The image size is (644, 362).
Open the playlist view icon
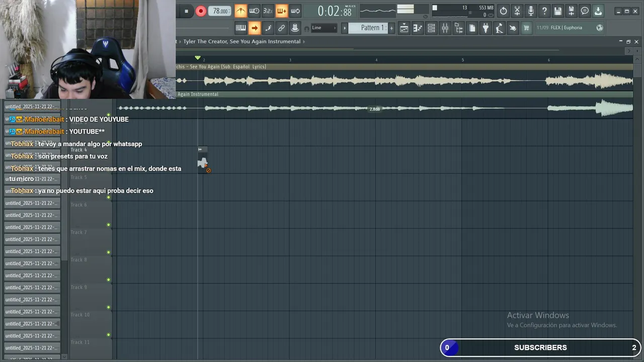(x=404, y=28)
